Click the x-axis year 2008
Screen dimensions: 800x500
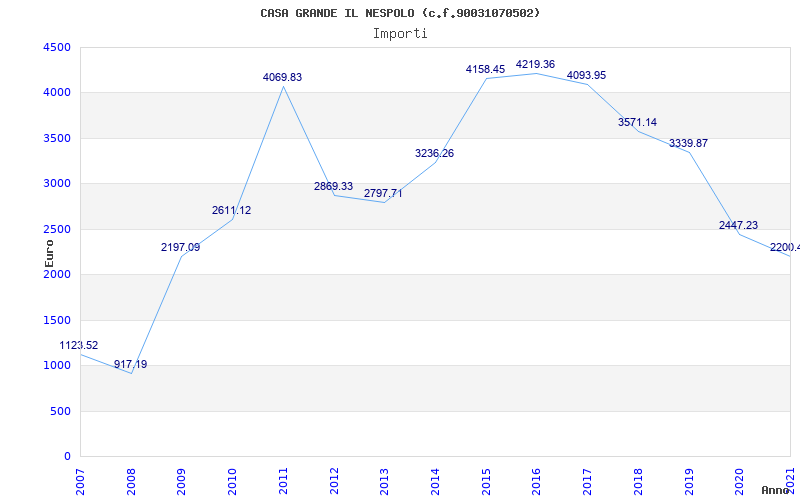pos(132,482)
